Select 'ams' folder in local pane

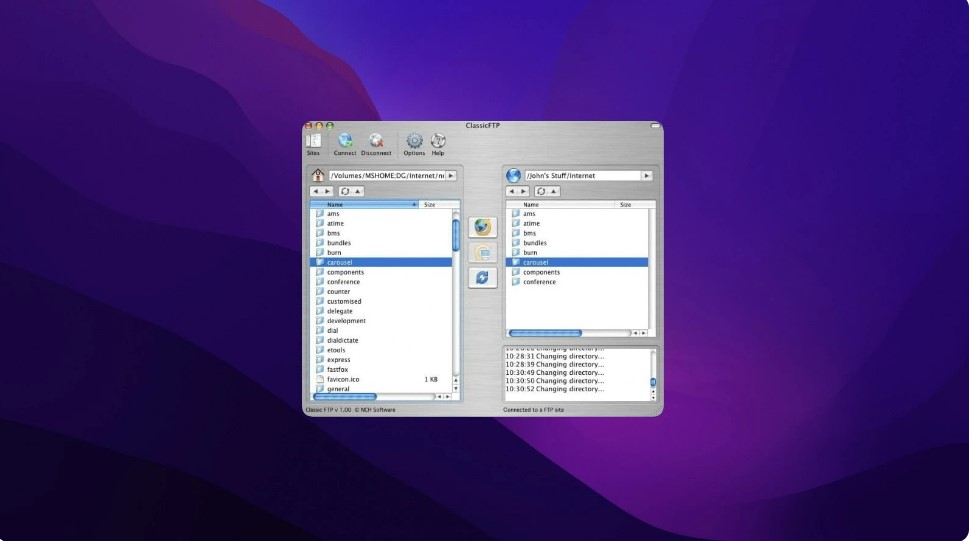point(381,214)
